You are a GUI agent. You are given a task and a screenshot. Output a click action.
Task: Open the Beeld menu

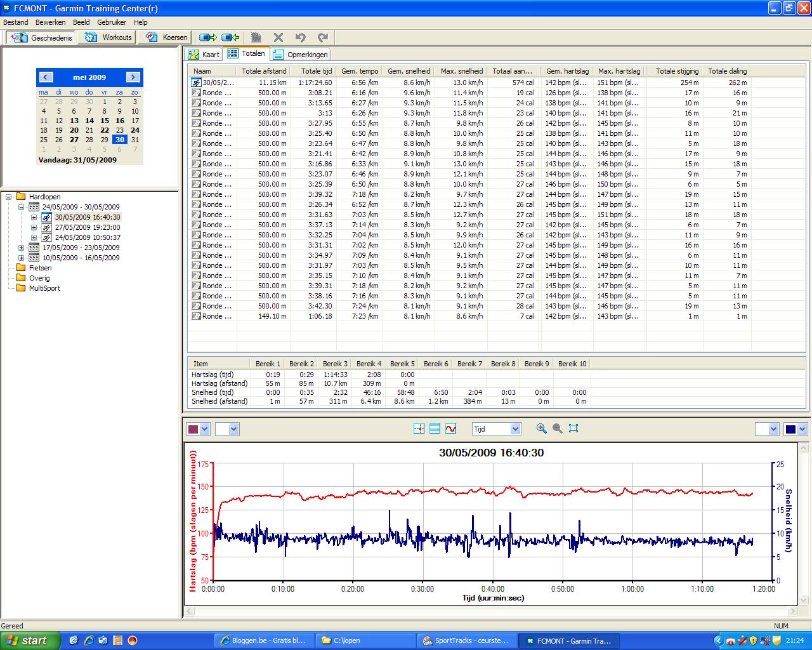(81, 22)
